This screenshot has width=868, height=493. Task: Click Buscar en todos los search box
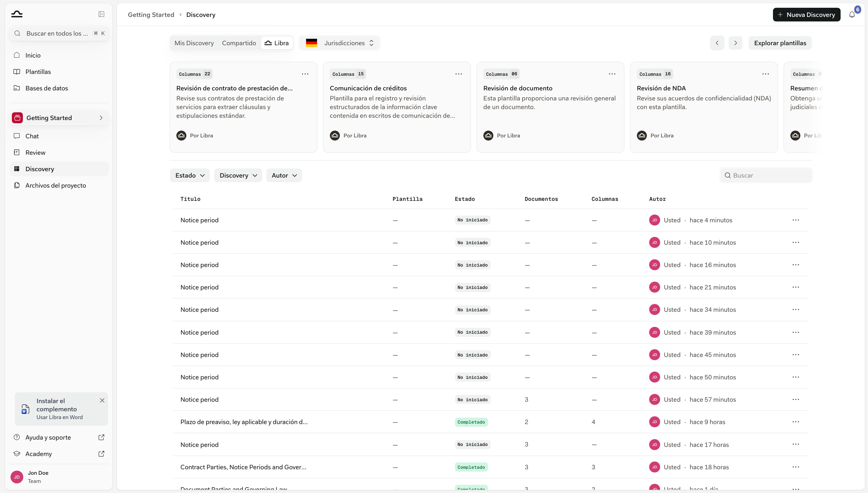[x=59, y=33]
